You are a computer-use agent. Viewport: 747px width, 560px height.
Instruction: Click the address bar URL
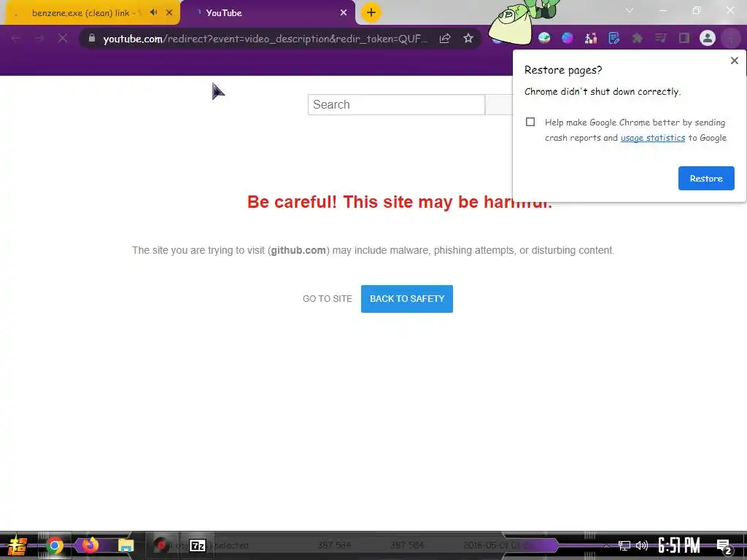click(266, 39)
